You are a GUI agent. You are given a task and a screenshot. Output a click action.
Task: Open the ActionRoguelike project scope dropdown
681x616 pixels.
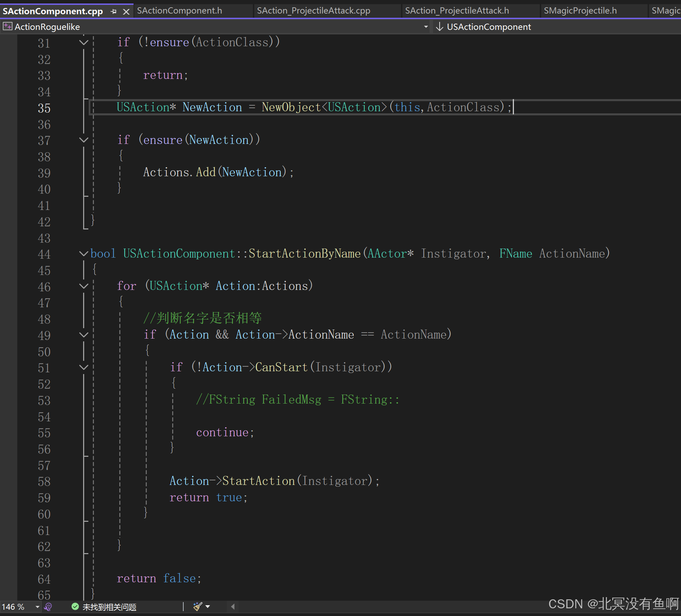click(x=426, y=27)
